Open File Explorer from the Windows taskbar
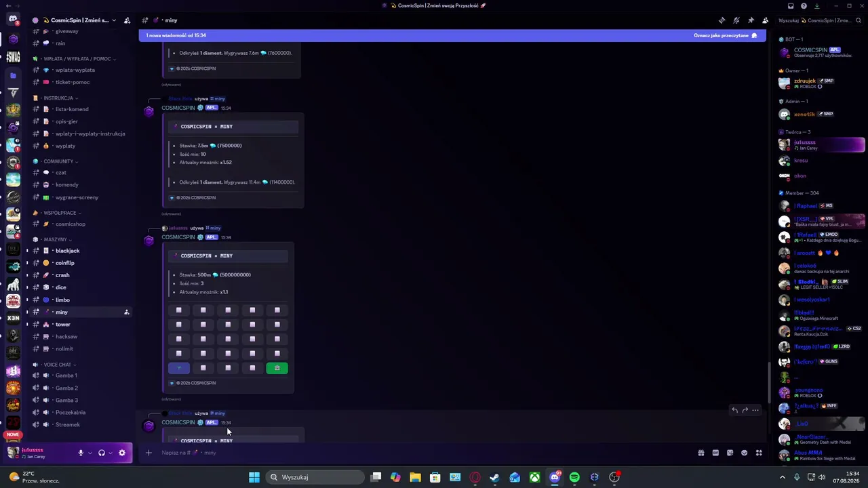 [x=415, y=477]
